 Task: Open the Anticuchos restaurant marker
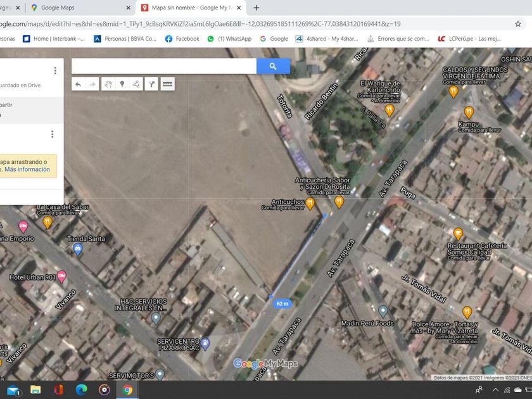pyautogui.click(x=310, y=203)
